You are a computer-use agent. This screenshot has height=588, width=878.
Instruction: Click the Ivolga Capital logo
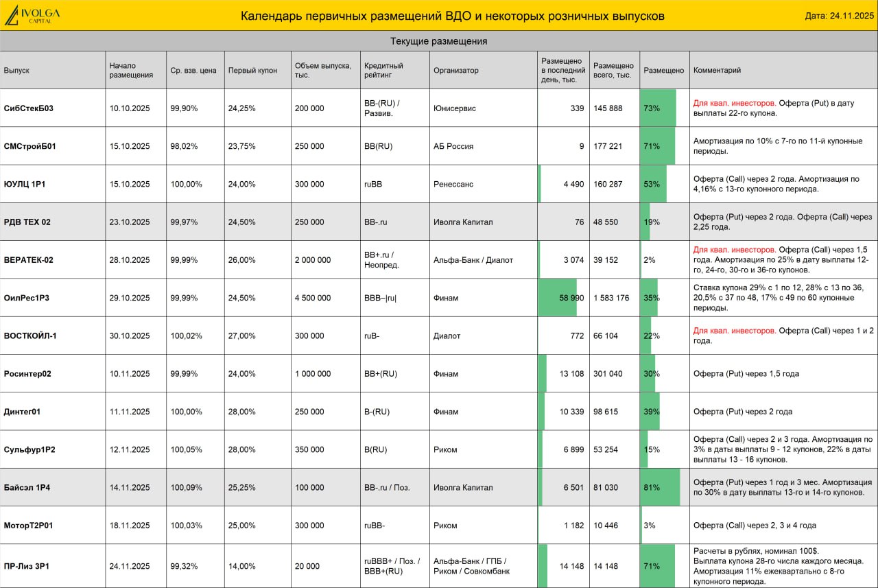[x=32, y=15]
